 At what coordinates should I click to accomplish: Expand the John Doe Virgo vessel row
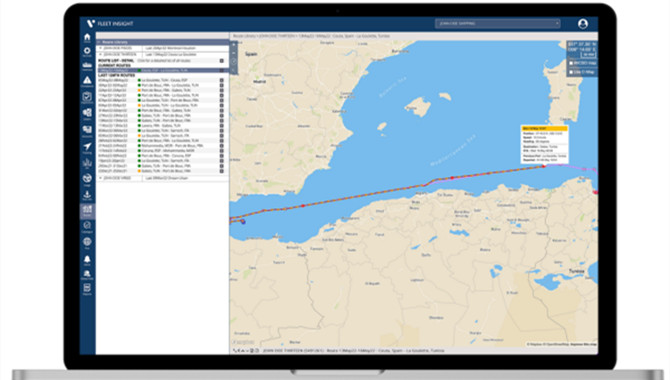(101, 178)
